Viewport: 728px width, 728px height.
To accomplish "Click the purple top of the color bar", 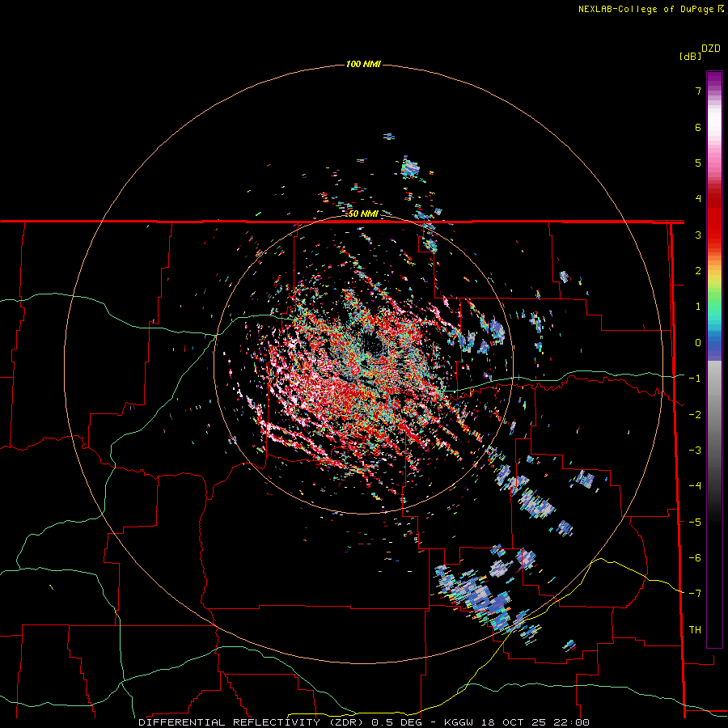I will (x=714, y=78).
